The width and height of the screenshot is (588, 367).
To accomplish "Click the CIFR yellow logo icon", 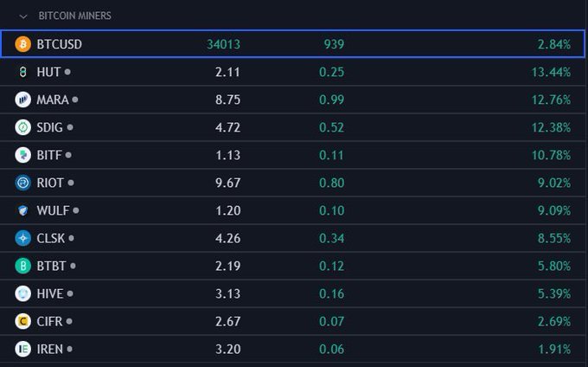I will pos(23,321).
